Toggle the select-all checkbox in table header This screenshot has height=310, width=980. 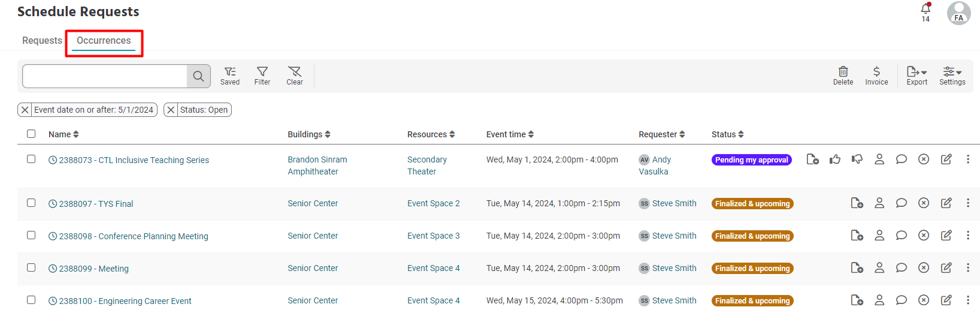click(x=31, y=134)
